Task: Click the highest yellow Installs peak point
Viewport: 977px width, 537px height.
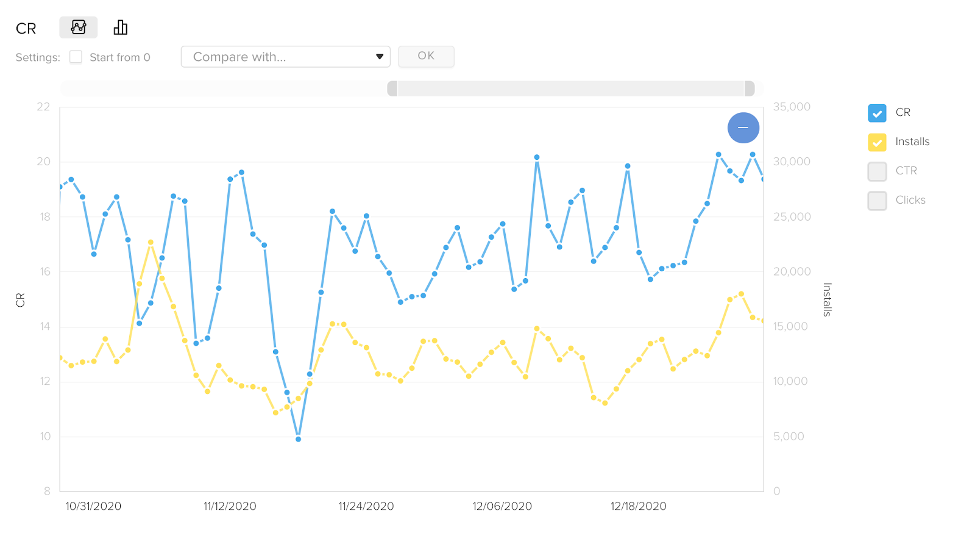Action: [x=151, y=242]
